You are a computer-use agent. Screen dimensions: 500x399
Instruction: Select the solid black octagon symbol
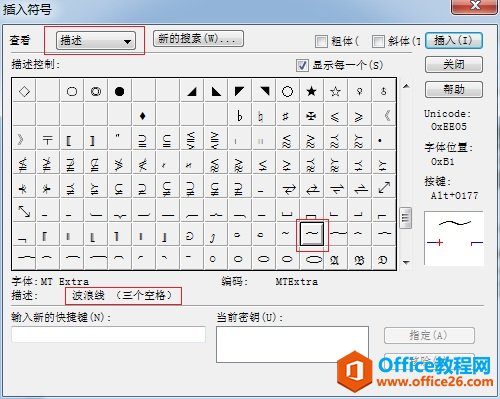click(120, 91)
